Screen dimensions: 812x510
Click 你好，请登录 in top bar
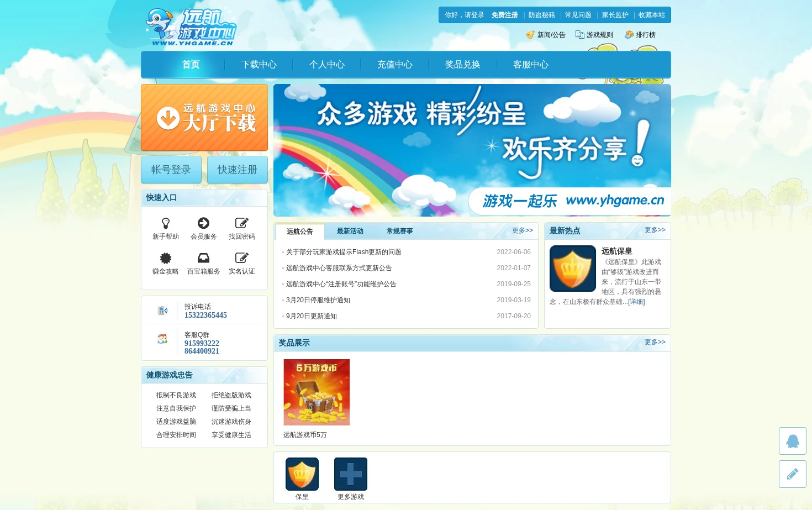465,15
